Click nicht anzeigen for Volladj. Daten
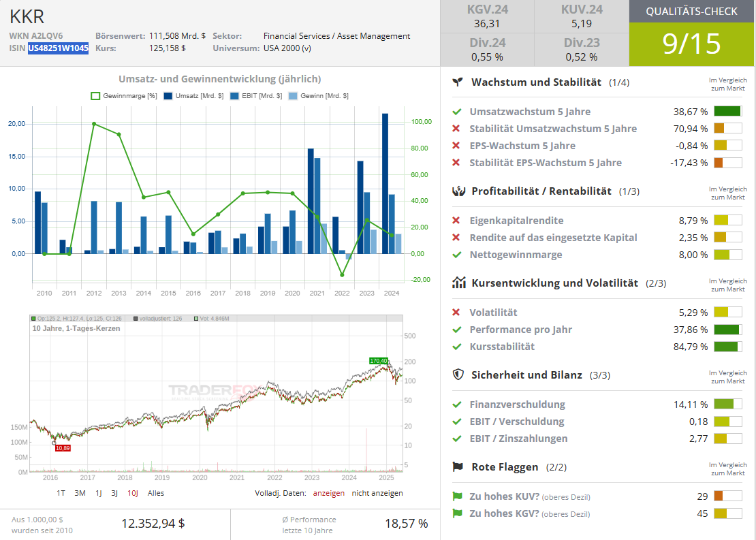 coord(377,493)
